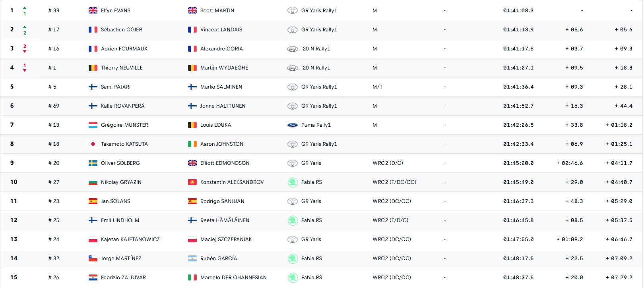Image resolution: width=644 pixels, height=288 pixels.
Task: Click Sami PAJARI's total time 01:41:36.4
Action: [x=518, y=87]
